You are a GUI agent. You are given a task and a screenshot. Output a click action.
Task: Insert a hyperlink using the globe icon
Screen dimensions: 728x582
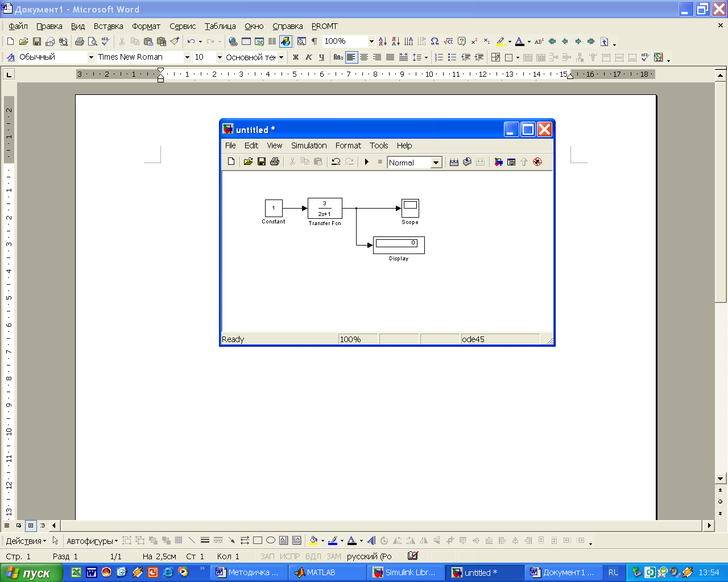click(x=233, y=41)
